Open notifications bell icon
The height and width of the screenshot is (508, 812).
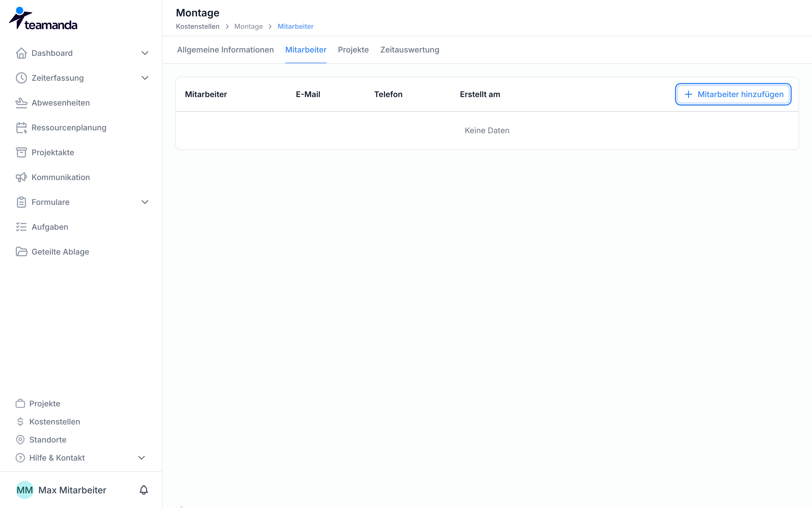[x=144, y=490]
